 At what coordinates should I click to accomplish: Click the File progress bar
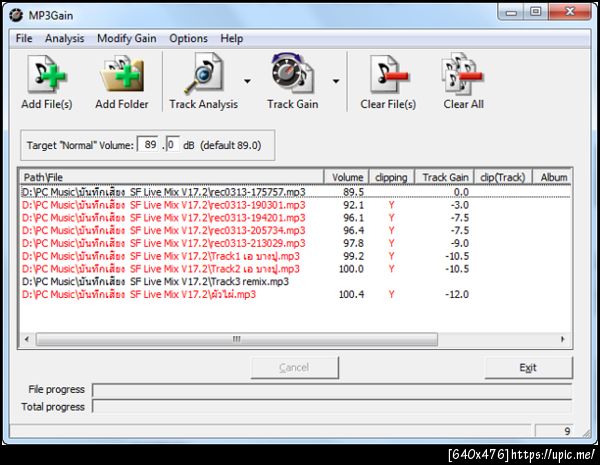(332, 390)
